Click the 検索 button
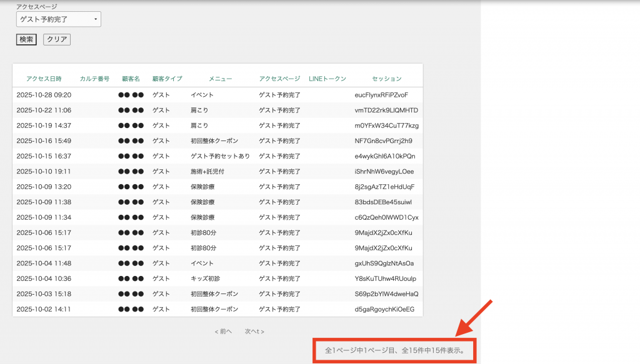Screen dimensions: 640x364 coord(26,39)
